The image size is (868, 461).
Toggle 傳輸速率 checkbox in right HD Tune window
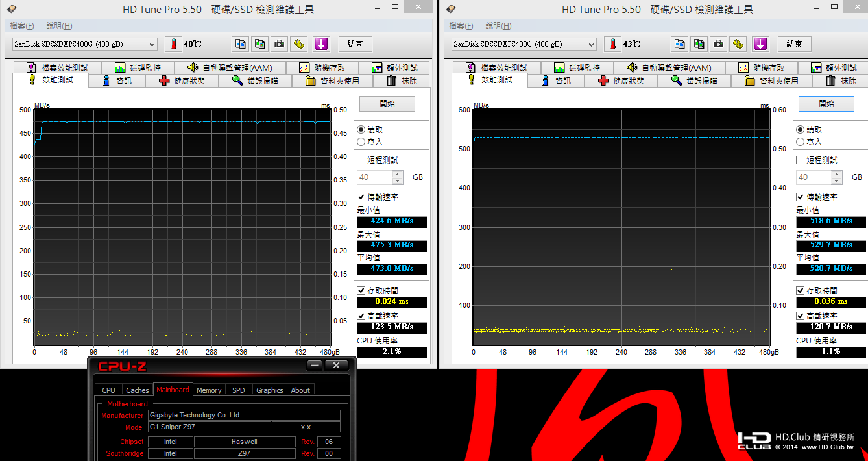coord(801,197)
